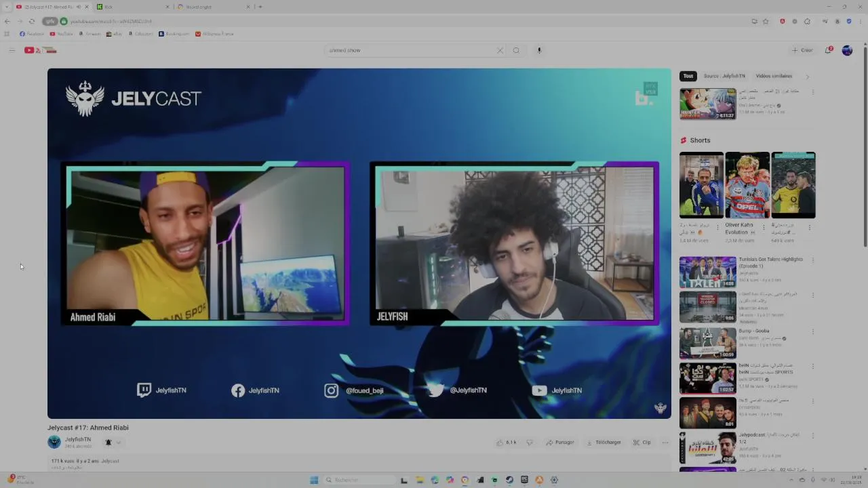Open the YouTube guide hamburger menu
Viewport: 868px width, 488px height.
12,50
